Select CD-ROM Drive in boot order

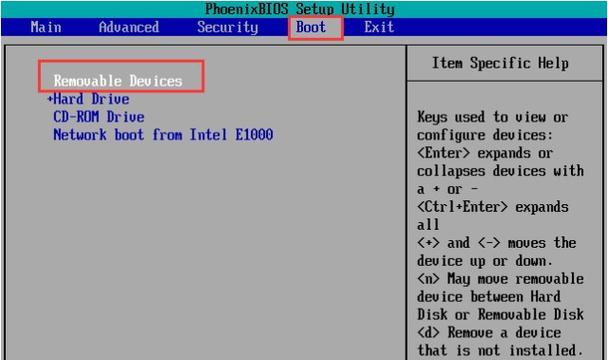pyautogui.click(x=99, y=117)
